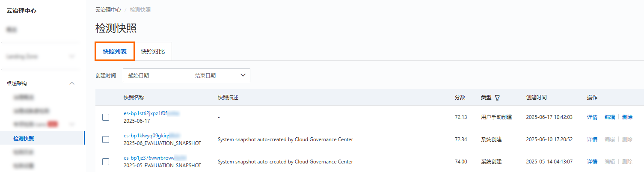Open 详情 for snapshot scored 72.34
This screenshot has width=644, height=172.
(592, 139)
